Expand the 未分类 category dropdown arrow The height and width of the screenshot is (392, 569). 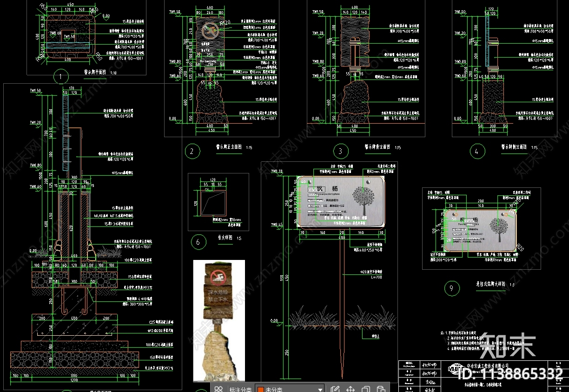pyautogui.click(x=320, y=389)
